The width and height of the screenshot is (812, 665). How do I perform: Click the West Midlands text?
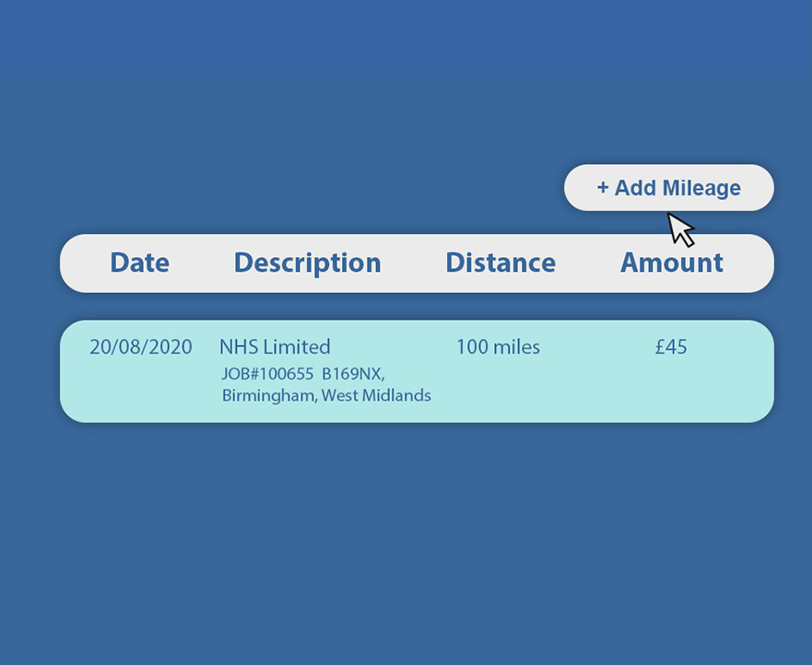pyautogui.click(x=376, y=395)
